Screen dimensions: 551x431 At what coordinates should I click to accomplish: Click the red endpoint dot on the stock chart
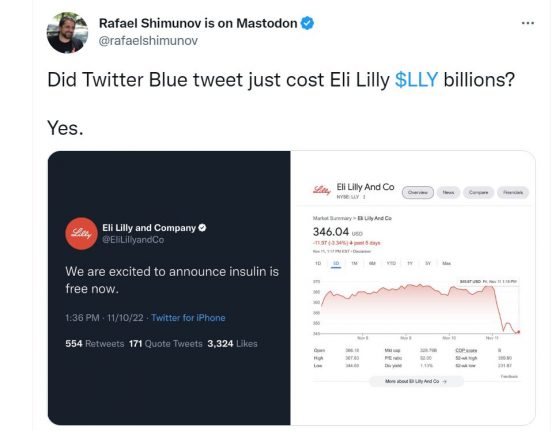coord(518,332)
